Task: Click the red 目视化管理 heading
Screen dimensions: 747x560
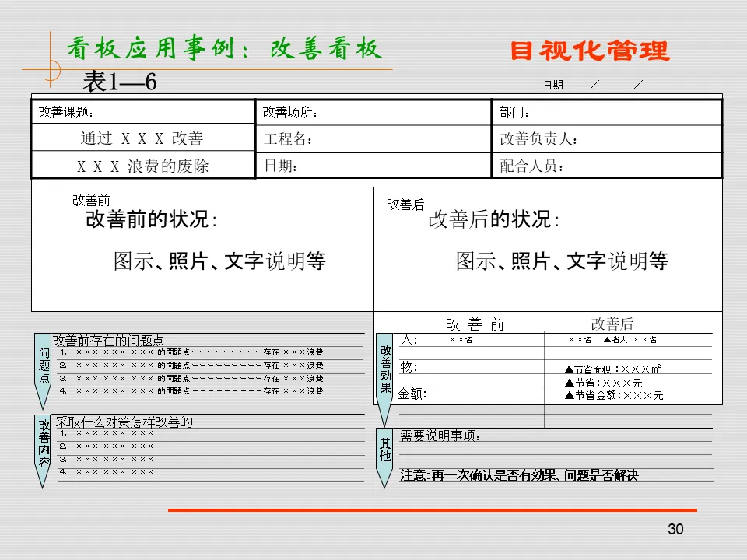Action: 590,51
